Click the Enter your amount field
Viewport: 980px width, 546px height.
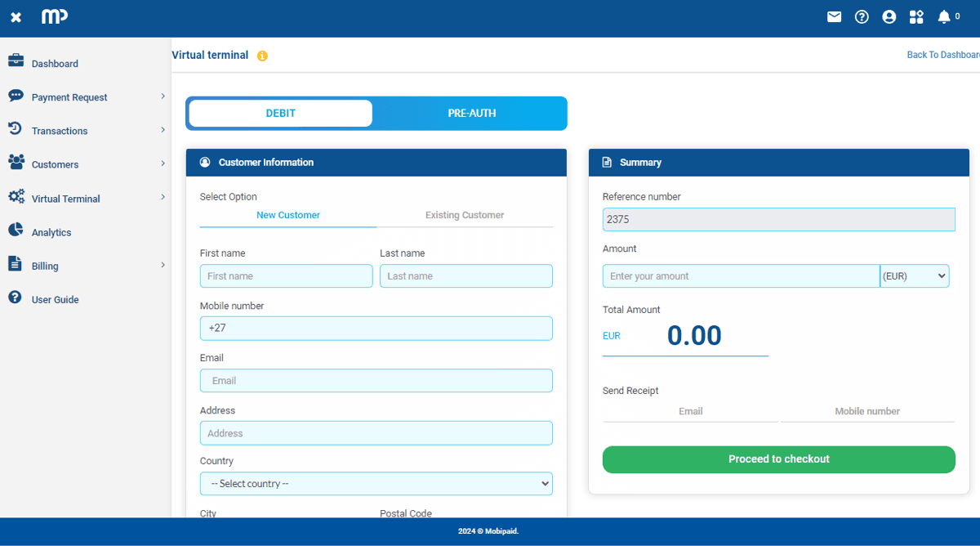(x=740, y=276)
